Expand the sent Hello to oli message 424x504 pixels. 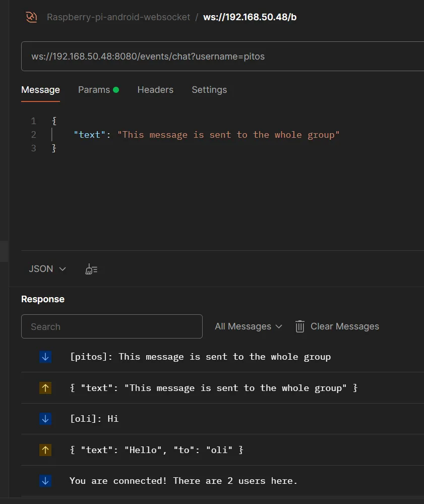222,450
